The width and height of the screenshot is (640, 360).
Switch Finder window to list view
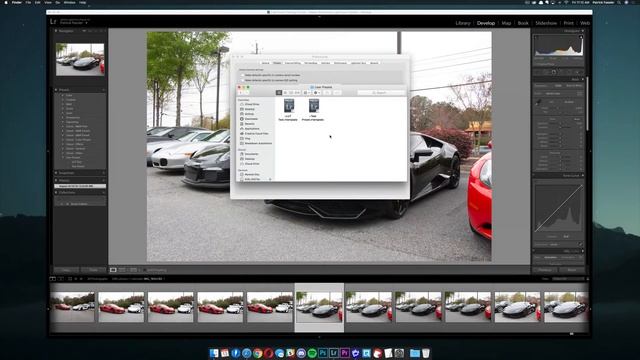click(285, 93)
